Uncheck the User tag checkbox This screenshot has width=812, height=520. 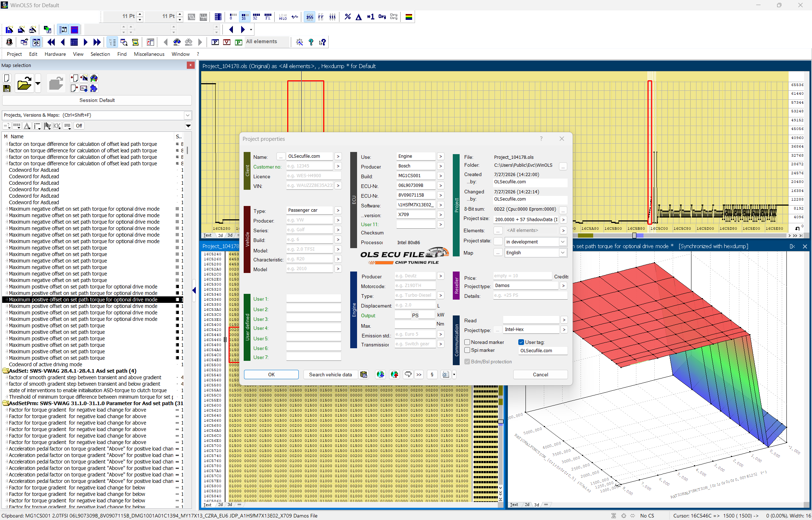(x=521, y=342)
